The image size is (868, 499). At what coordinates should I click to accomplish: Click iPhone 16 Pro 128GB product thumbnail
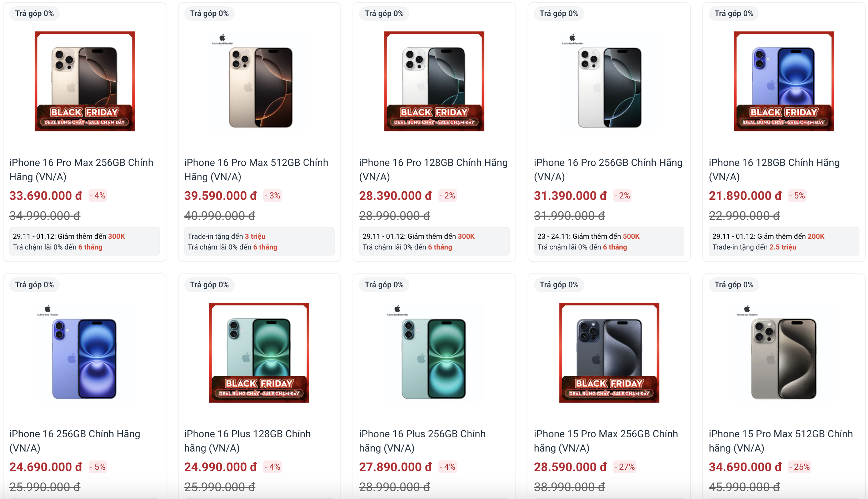tap(434, 81)
